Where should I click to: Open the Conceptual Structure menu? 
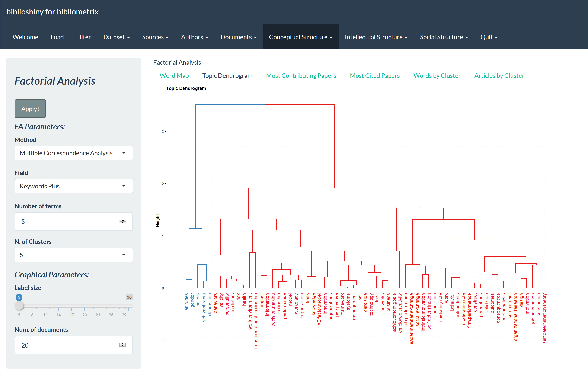(300, 37)
